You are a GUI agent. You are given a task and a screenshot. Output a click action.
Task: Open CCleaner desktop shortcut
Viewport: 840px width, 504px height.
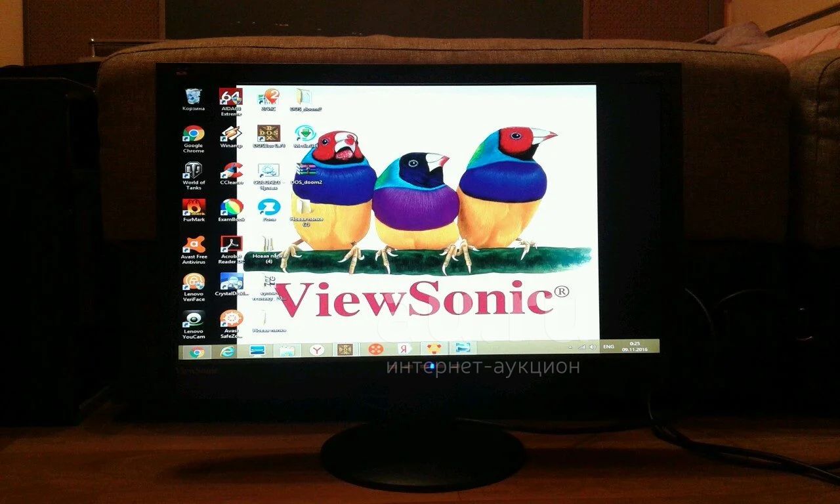tap(231, 174)
